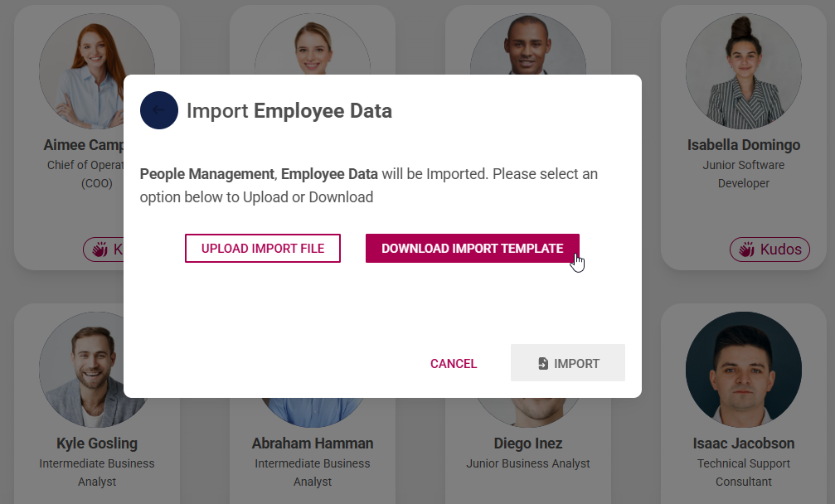This screenshot has height=504, width=835.
Task: Click the Download Import Template button
Action: tap(472, 247)
